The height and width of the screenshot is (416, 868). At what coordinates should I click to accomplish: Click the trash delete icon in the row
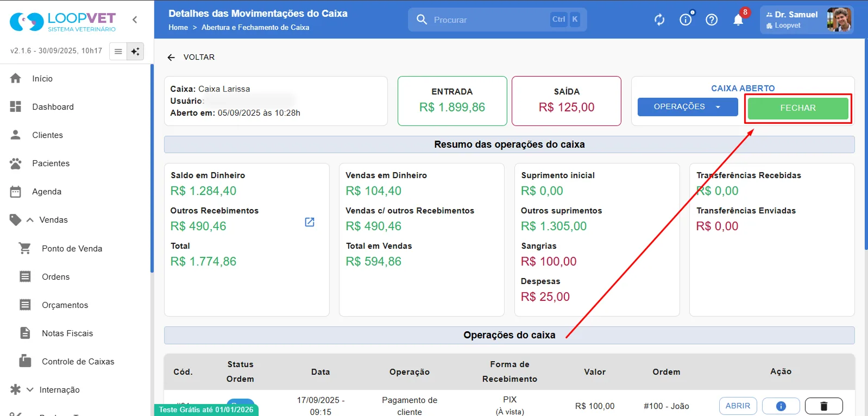coord(824,406)
